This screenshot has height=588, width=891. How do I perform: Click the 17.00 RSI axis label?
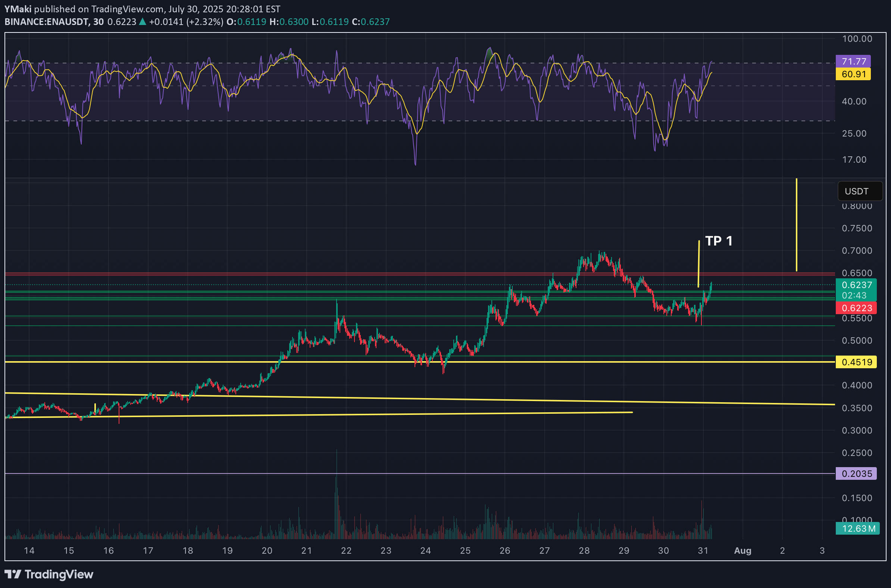pos(854,160)
